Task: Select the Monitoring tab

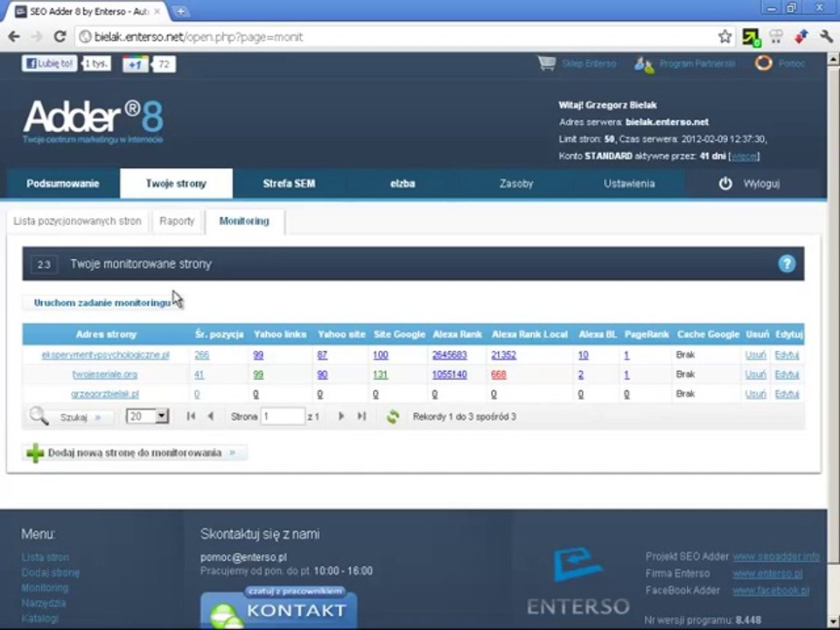Action: [x=244, y=221]
